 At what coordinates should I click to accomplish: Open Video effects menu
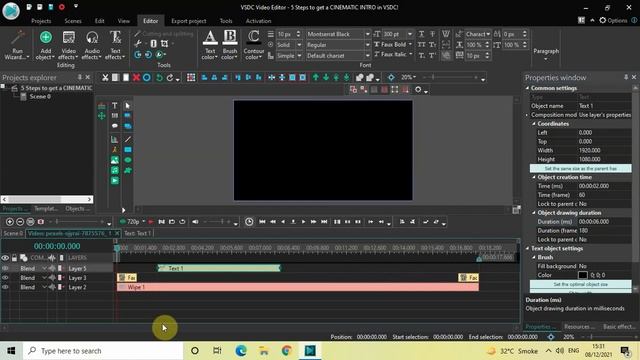69,45
